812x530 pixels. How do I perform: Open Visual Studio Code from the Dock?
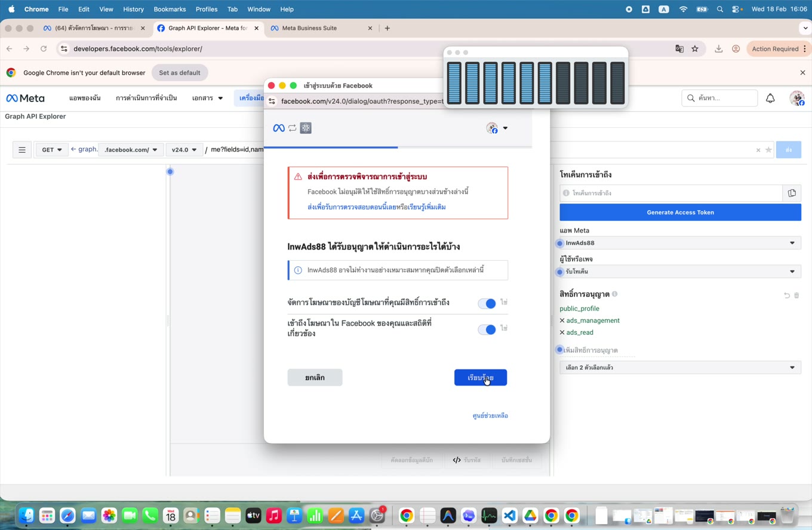coord(509,515)
